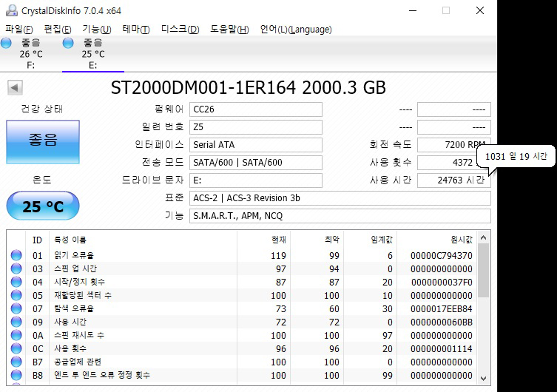Click the 25 °C temperature button

tap(43, 206)
